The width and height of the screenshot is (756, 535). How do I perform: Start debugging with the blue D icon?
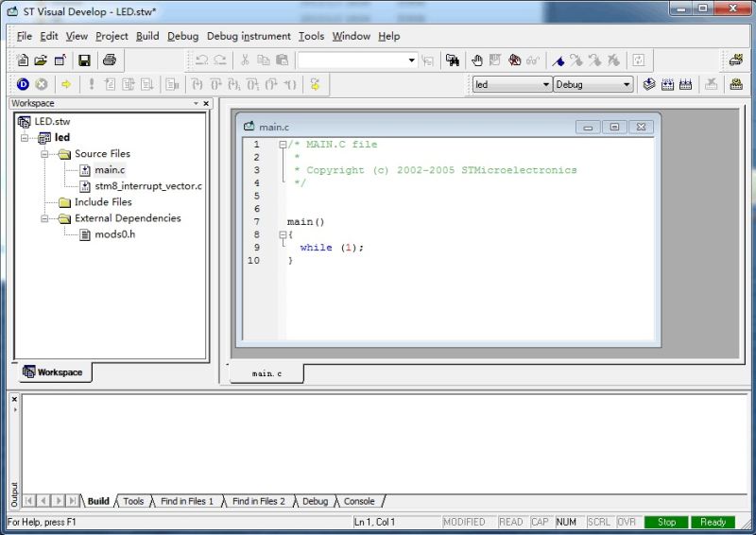tap(23, 84)
